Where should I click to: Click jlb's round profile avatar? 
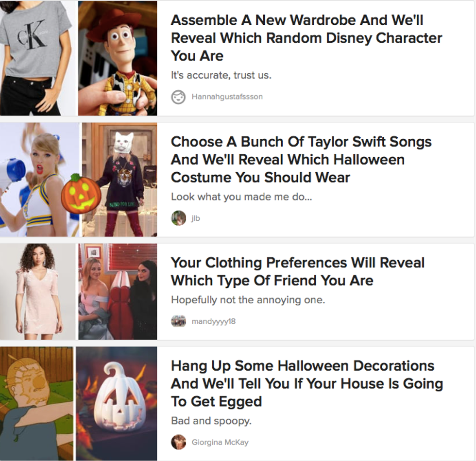pos(179,218)
